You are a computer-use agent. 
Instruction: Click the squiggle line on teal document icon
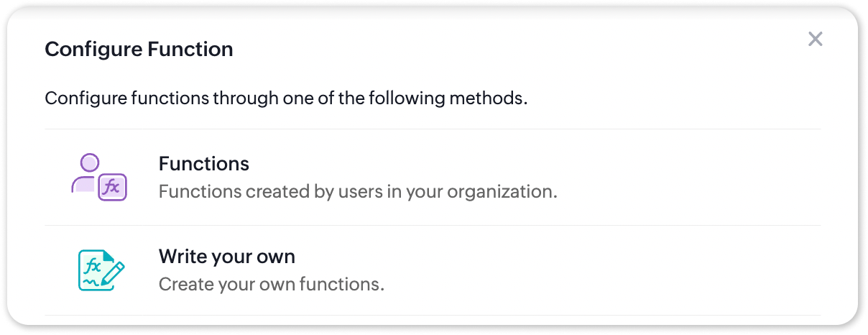click(x=91, y=283)
